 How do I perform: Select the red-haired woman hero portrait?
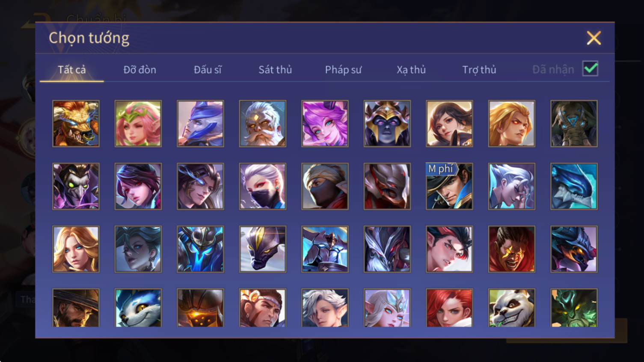[x=449, y=308]
